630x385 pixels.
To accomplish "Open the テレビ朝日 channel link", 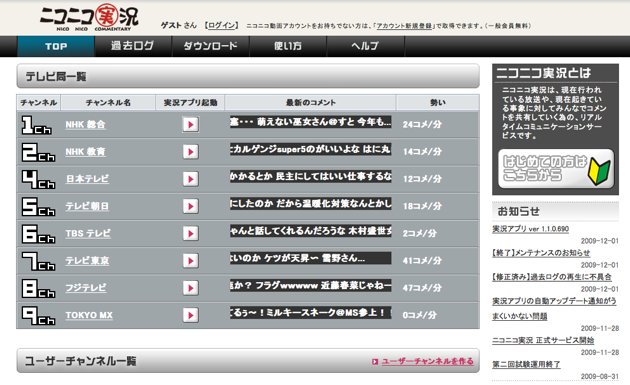I will pos(87,206).
